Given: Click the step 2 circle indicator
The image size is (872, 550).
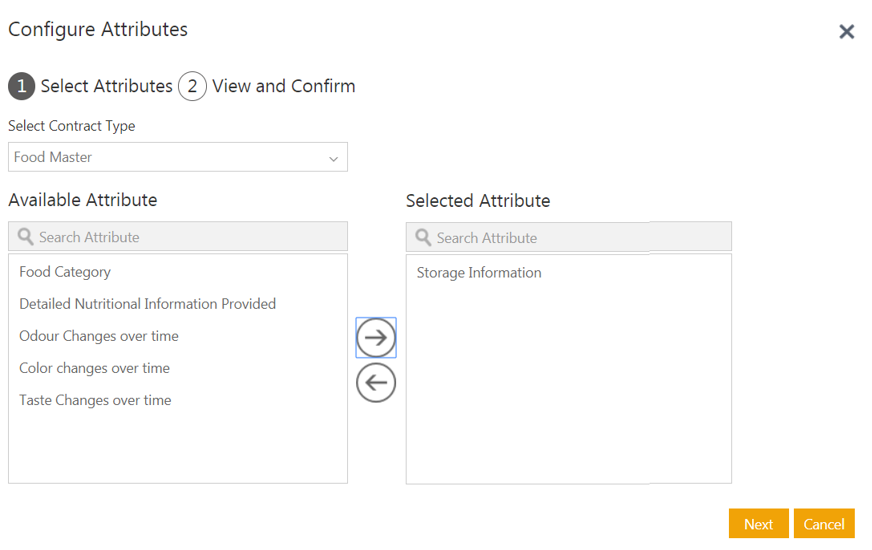Looking at the screenshot, I should 192,87.
